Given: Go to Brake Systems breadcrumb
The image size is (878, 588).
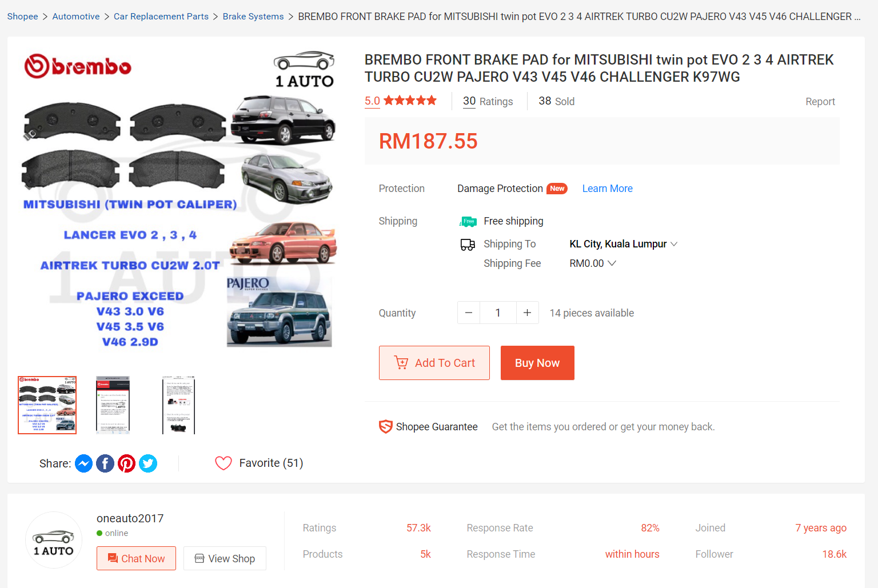Looking at the screenshot, I should click(x=253, y=17).
